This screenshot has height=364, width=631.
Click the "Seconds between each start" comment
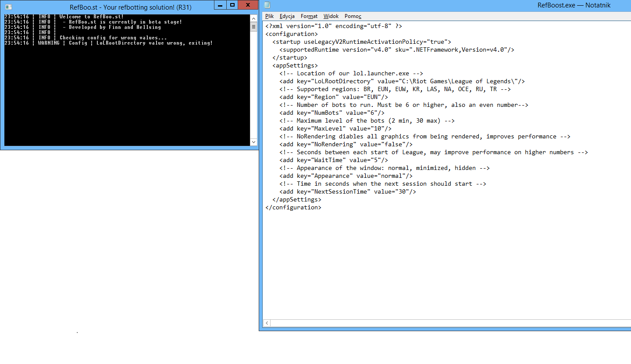(x=434, y=152)
